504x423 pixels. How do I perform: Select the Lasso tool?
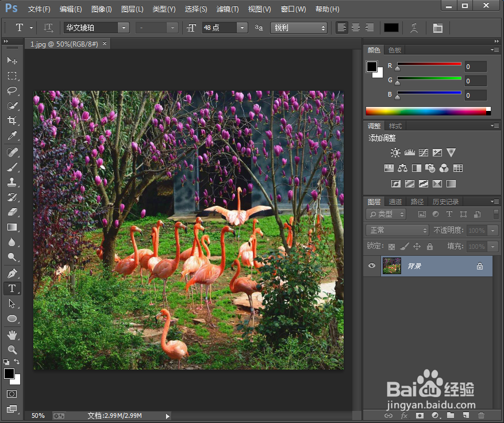(12, 91)
